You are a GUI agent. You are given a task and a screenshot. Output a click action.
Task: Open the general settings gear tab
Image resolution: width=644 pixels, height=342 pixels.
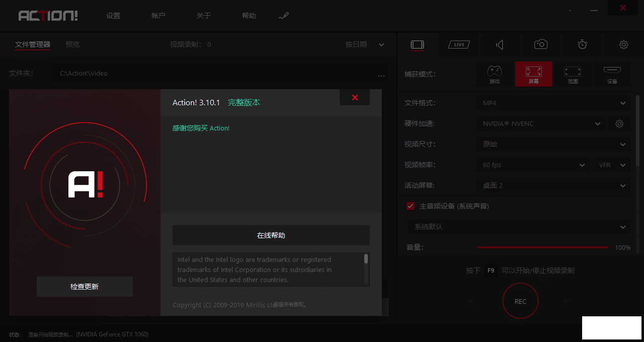624,45
